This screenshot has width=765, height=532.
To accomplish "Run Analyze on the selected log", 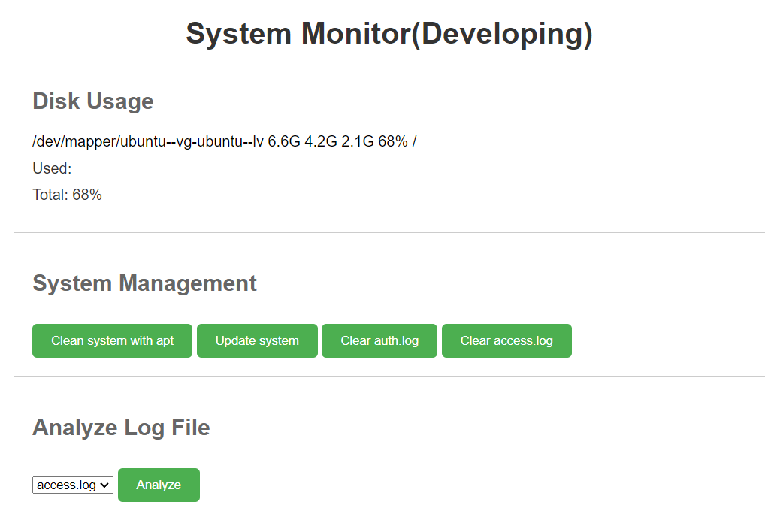I will click(x=159, y=485).
